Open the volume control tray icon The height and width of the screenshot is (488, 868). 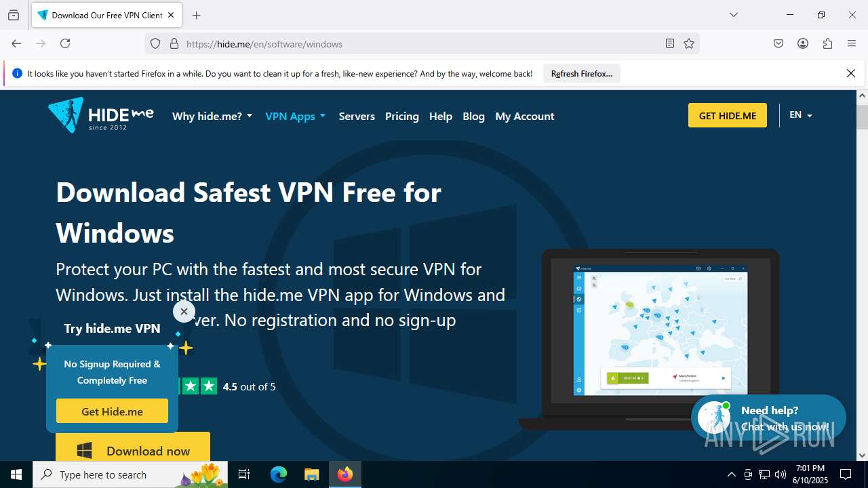[781, 474]
